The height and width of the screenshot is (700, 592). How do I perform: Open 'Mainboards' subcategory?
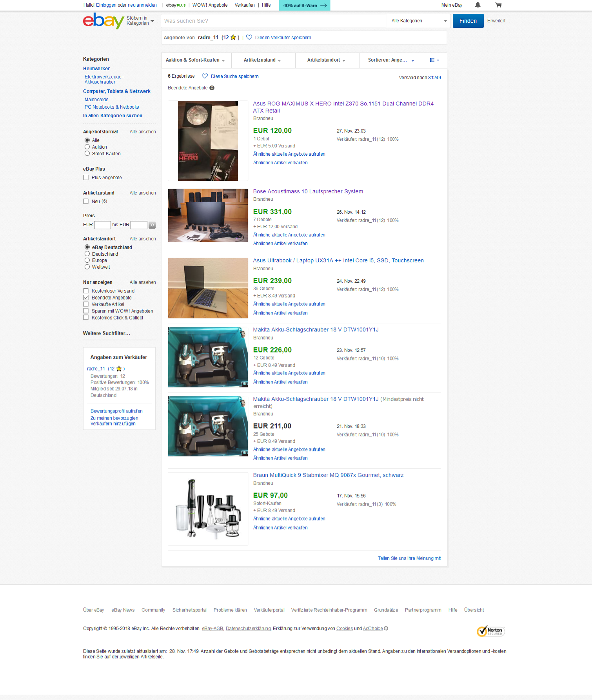[96, 100]
